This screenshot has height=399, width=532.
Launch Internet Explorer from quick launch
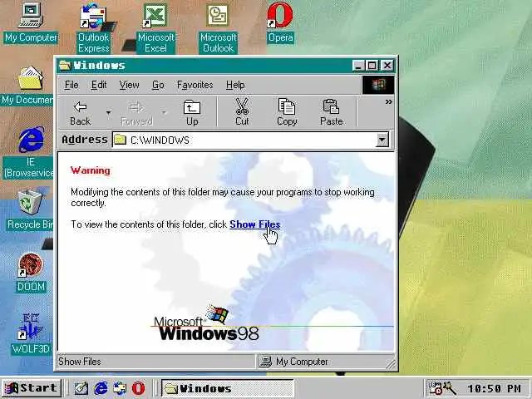coord(101,388)
